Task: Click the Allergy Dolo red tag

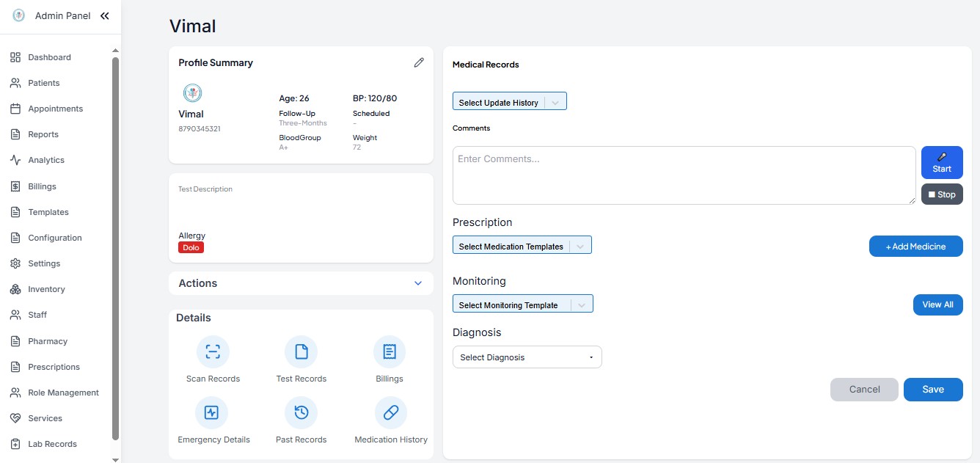Action: coord(191,248)
